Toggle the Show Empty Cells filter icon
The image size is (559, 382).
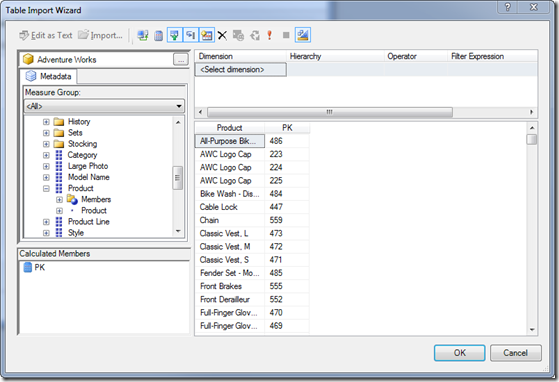[175, 35]
